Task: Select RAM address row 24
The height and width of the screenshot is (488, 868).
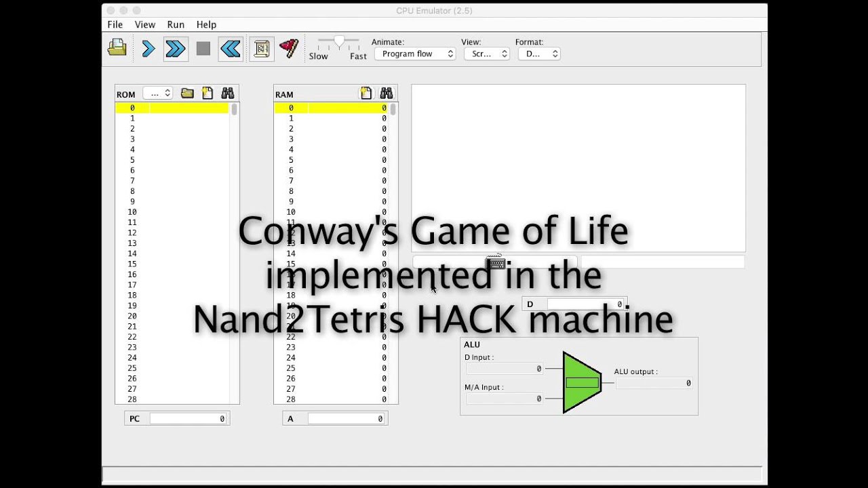Action: click(x=331, y=357)
